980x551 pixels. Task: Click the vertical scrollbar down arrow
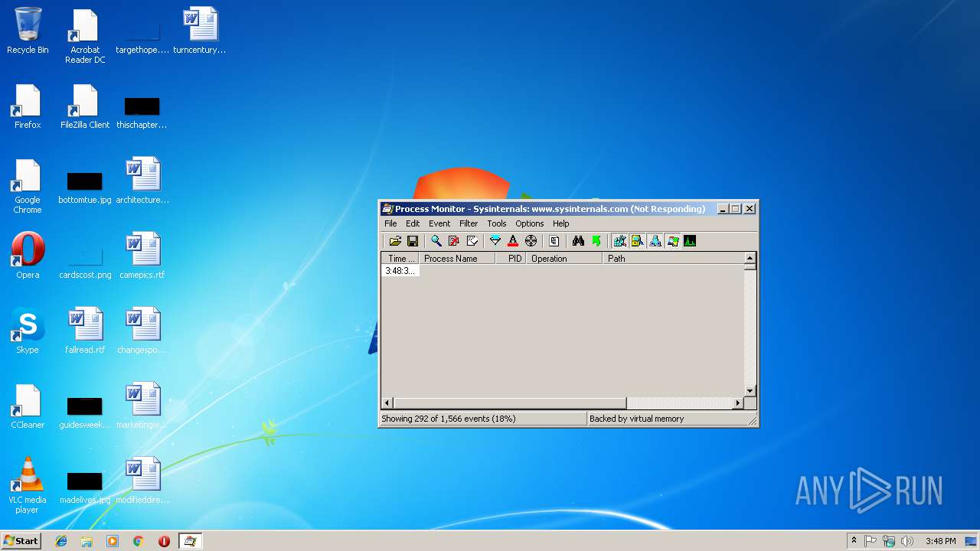[750, 391]
